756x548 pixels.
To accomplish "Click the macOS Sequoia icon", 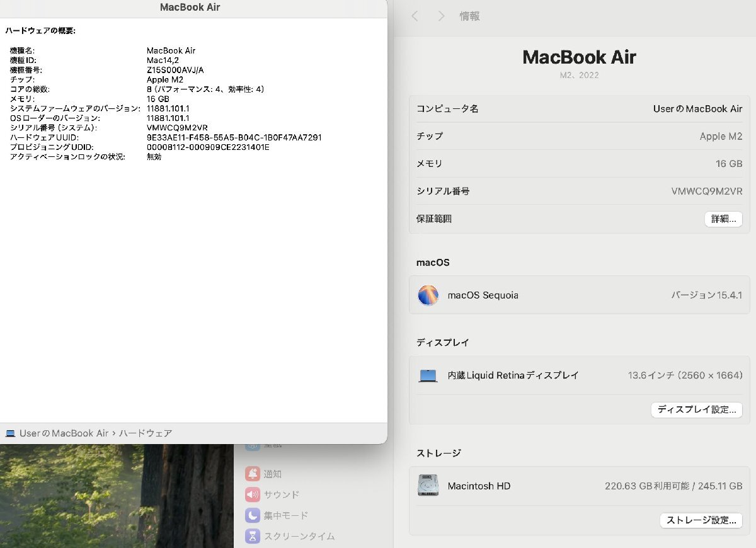I will tap(428, 295).
